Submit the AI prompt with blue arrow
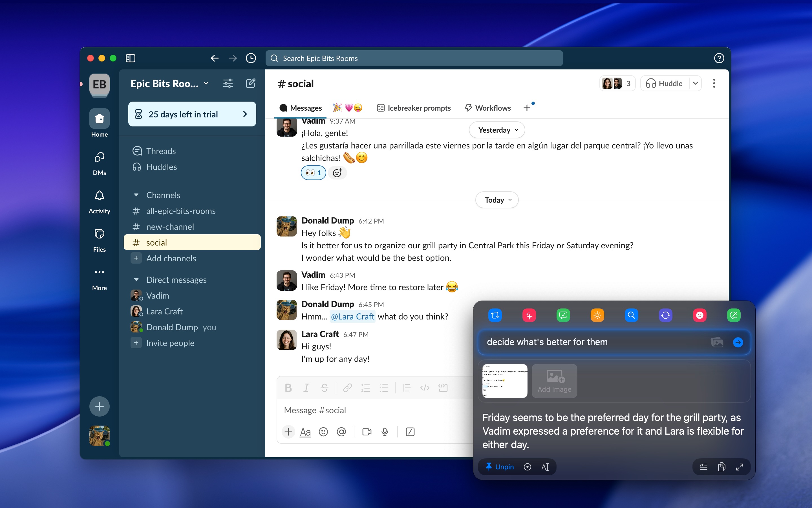812x508 pixels. (738, 342)
